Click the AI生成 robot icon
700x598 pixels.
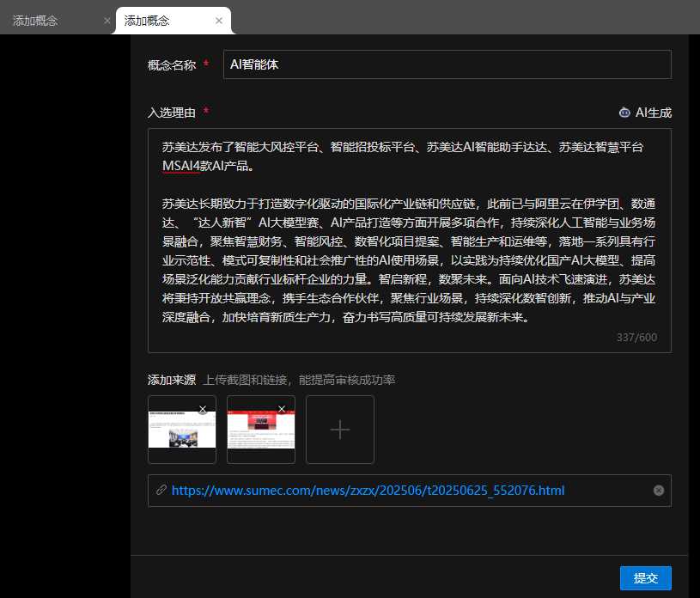pyautogui.click(x=624, y=113)
